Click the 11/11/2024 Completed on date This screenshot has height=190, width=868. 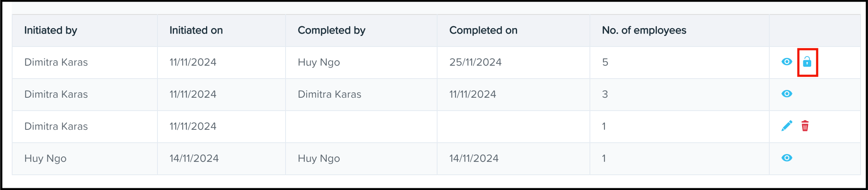472,94
